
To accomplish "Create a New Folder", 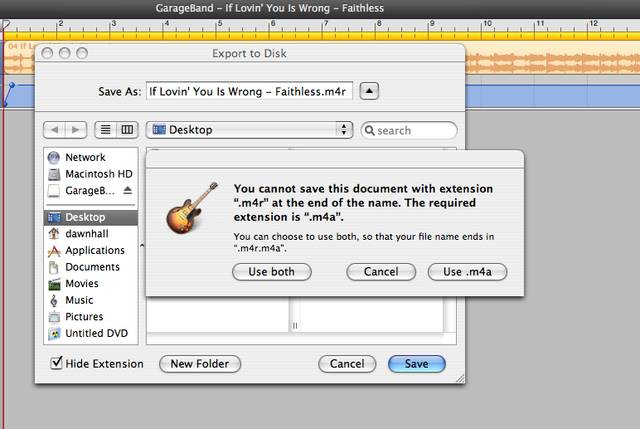I will tap(200, 364).
